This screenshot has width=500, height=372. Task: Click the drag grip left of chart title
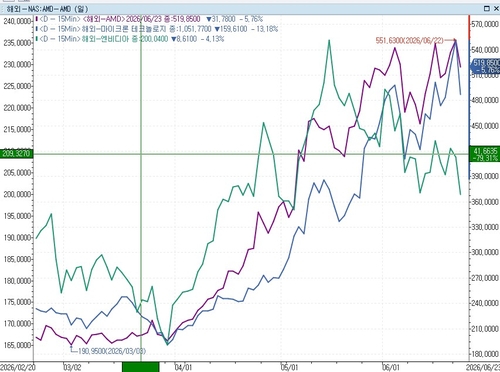[2, 9]
